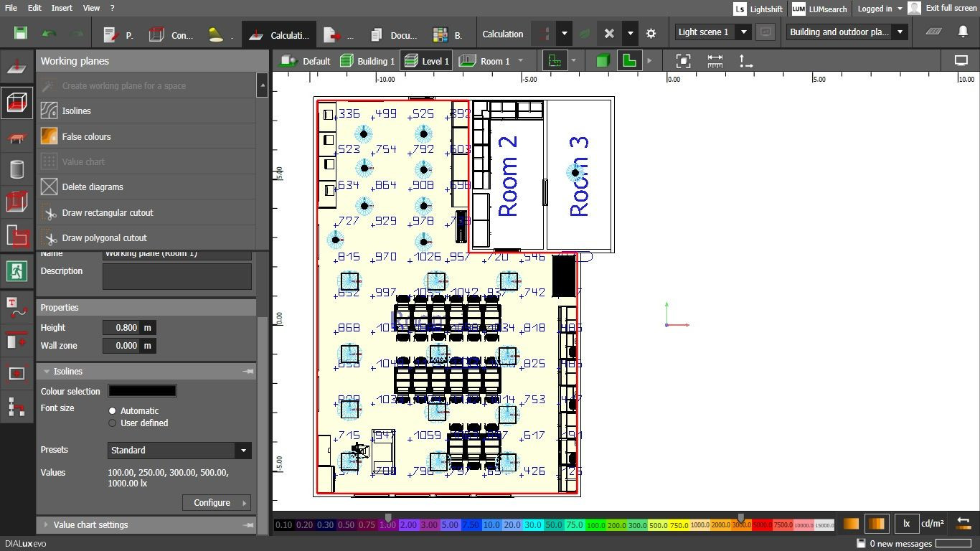980x551 pixels.
Task: Click the zoom-to-fit view icon
Action: click(x=684, y=61)
